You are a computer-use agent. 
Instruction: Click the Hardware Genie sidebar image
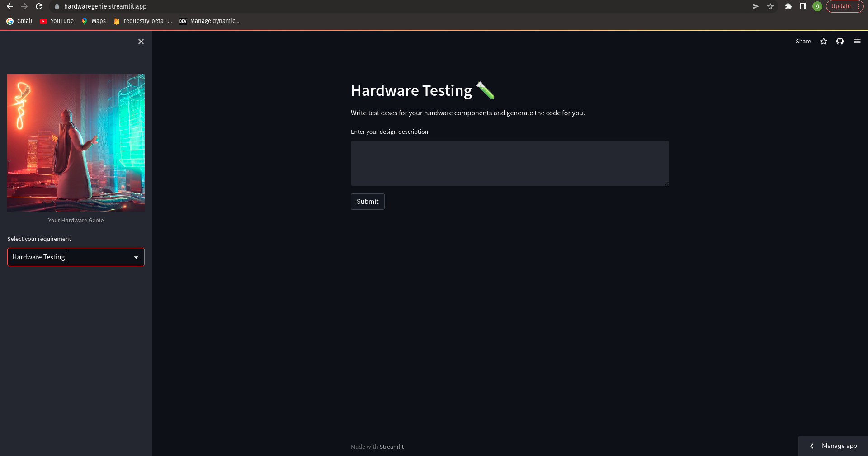tap(76, 143)
